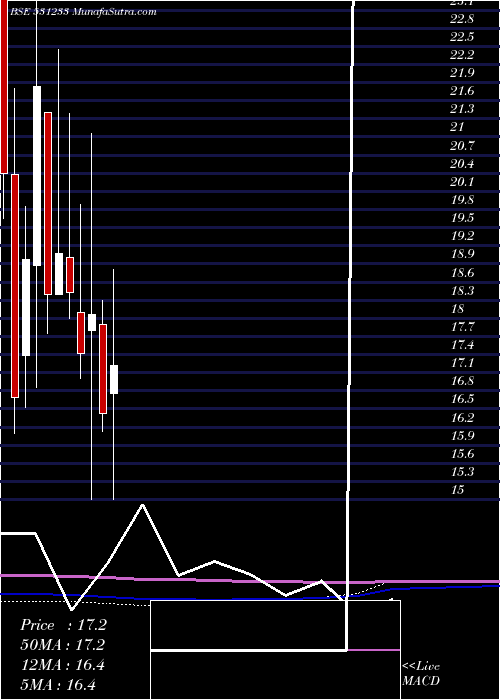Image resolution: width=500 pixels, height=700 pixels.
Task: Click the 17.1 price axis label
Action: [462, 363]
